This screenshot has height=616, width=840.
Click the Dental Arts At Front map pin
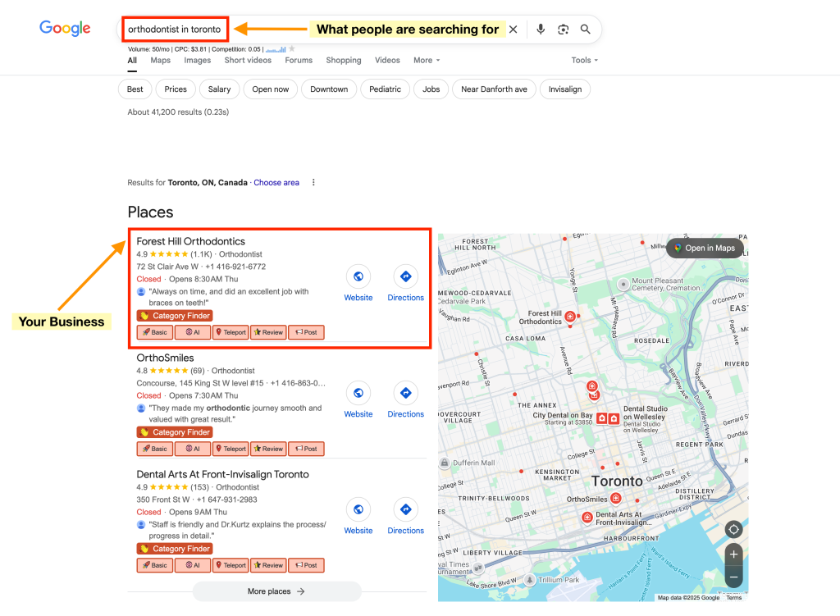[x=587, y=517]
